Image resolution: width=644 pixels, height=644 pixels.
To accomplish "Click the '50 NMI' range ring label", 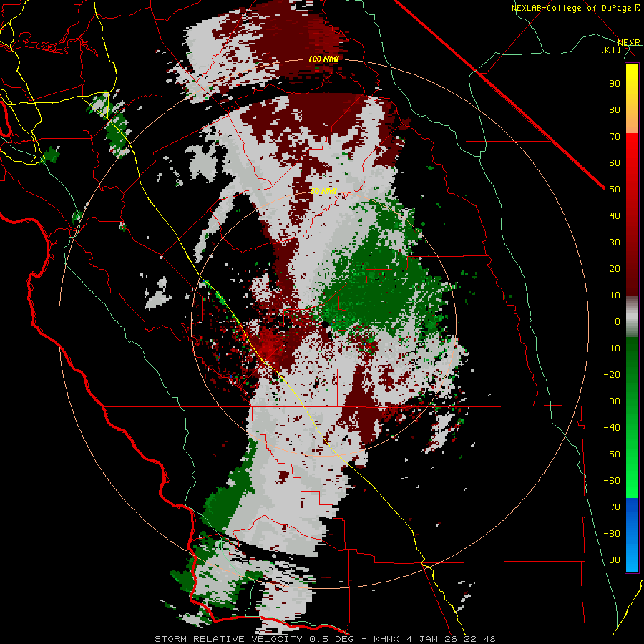I will [x=323, y=191].
